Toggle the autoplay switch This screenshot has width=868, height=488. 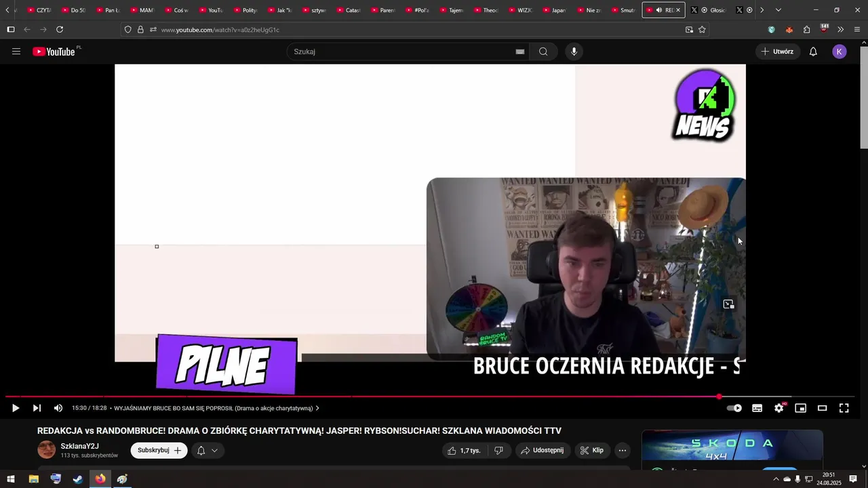pos(734,408)
